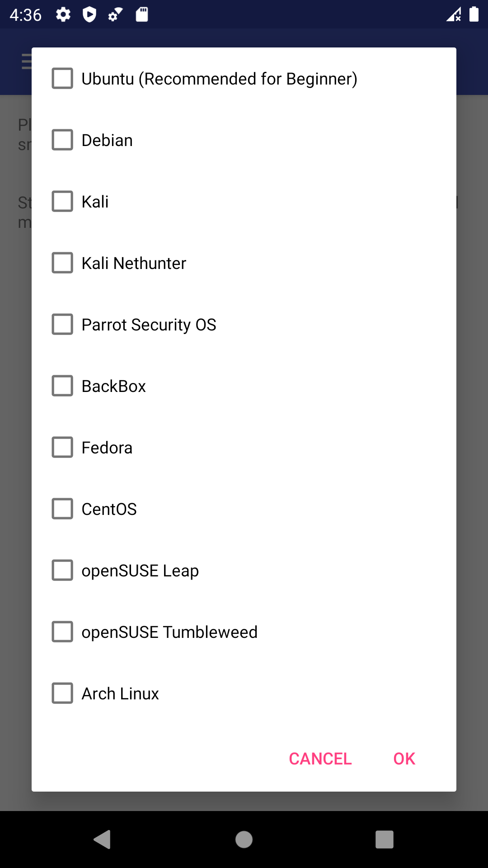Dismiss the dialog using CANCEL
Screen dimensions: 488x868
pyautogui.click(x=320, y=759)
